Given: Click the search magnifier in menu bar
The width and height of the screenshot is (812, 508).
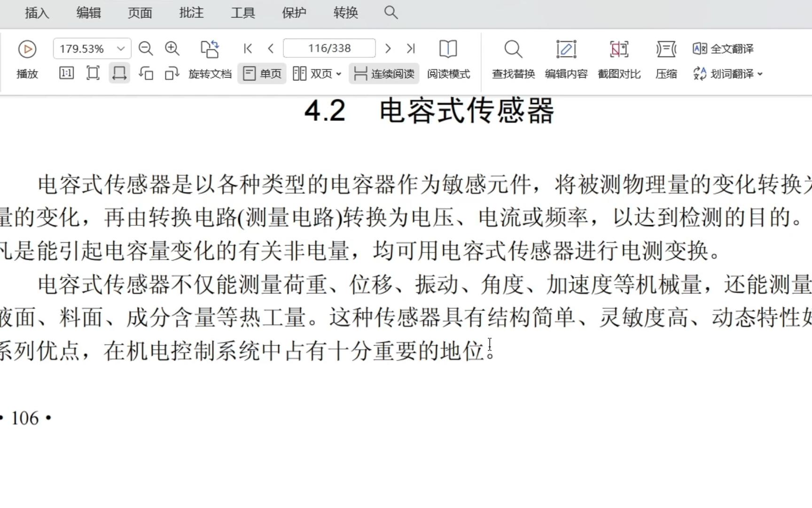Looking at the screenshot, I should [x=391, y=13].
